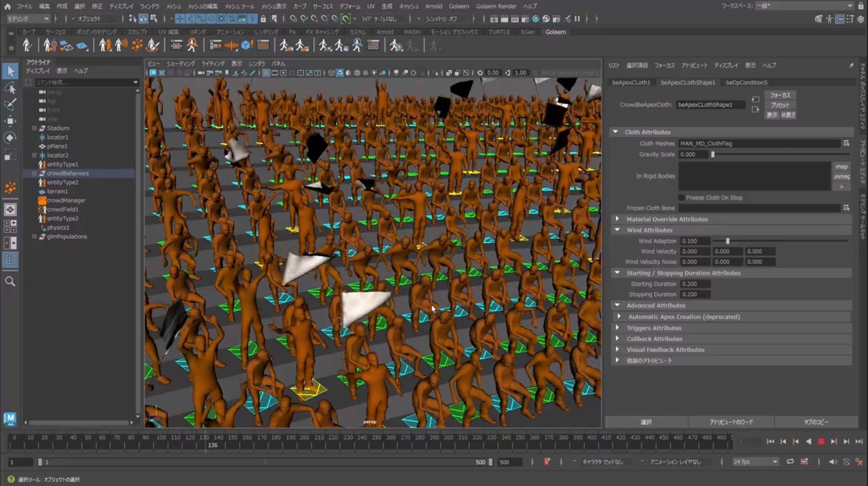Stop playback with red stop button
The width and height of the screenshot is (868, 486).
pyautogui.click(x=821, y=441)
